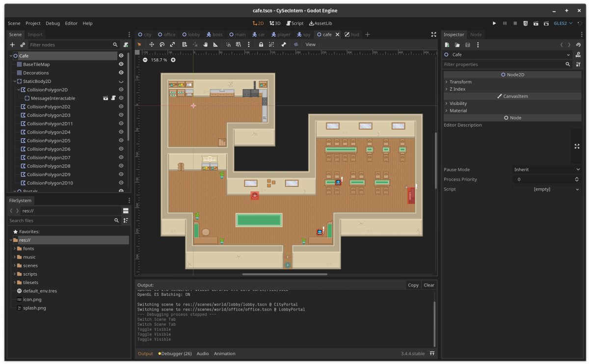Viewport: 589px width, 364px height.
Task: Expand the Transform property section
Action: 460,82
